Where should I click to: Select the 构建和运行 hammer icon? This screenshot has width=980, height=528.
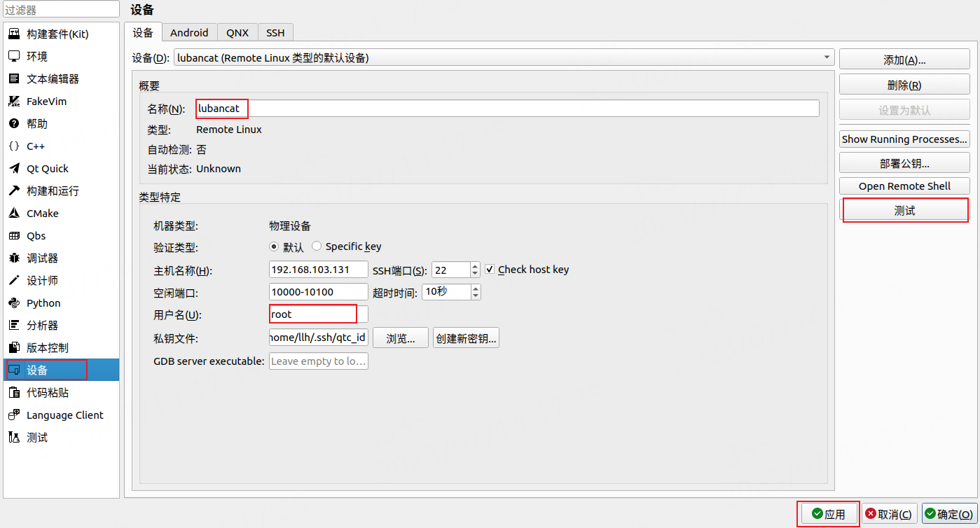tap(13, 191)
